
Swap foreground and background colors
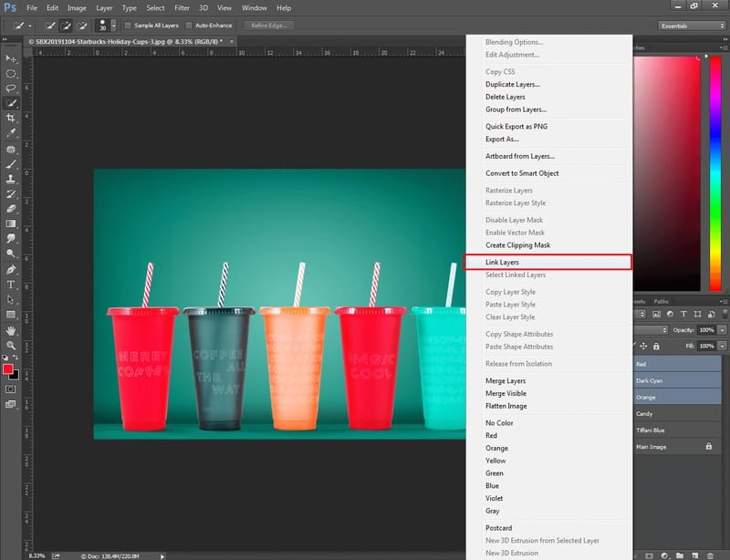click(16, 358)
